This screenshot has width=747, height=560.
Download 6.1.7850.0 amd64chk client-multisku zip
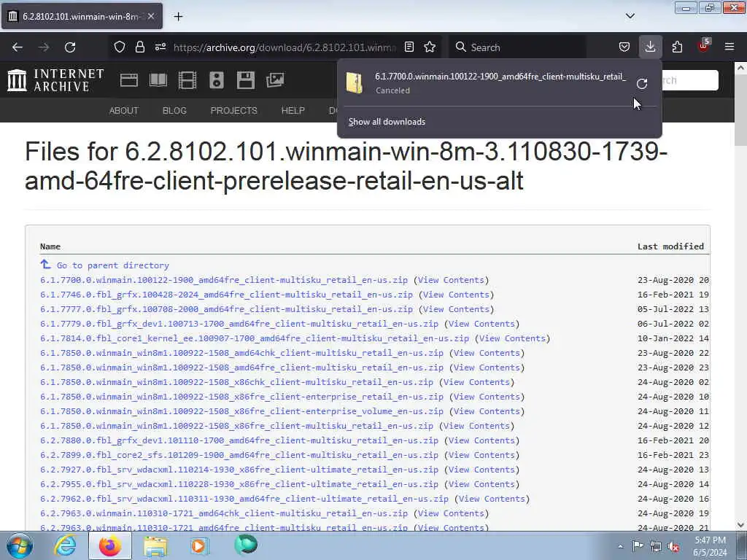(x=241, y=353)
